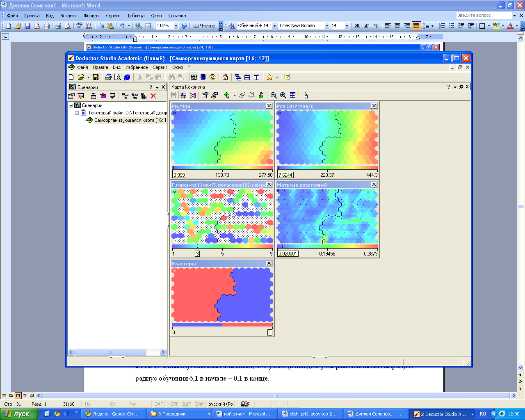Click Underline icon in Word toolbar
525x420 pixels.
coord(376,25)
